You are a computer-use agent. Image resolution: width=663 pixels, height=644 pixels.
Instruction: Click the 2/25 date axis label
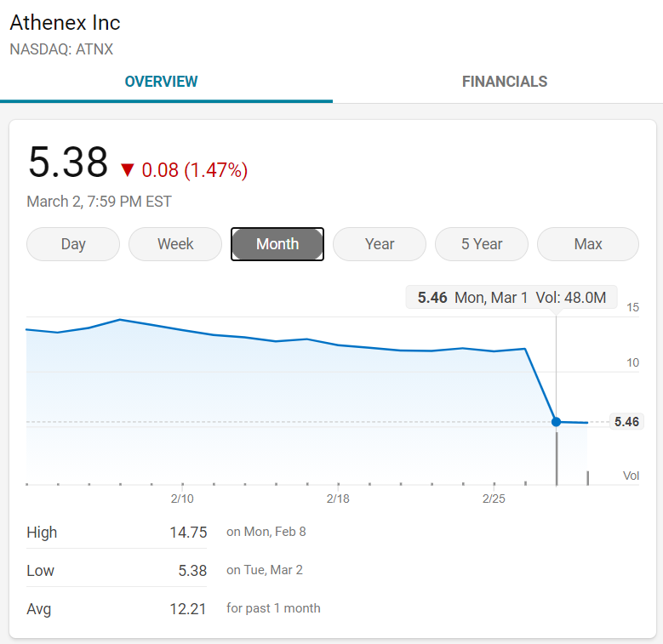click(494, 499)
